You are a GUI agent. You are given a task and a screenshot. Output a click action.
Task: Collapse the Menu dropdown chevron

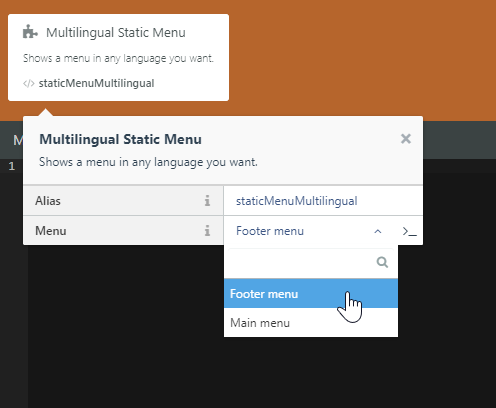tap(378, 231)
